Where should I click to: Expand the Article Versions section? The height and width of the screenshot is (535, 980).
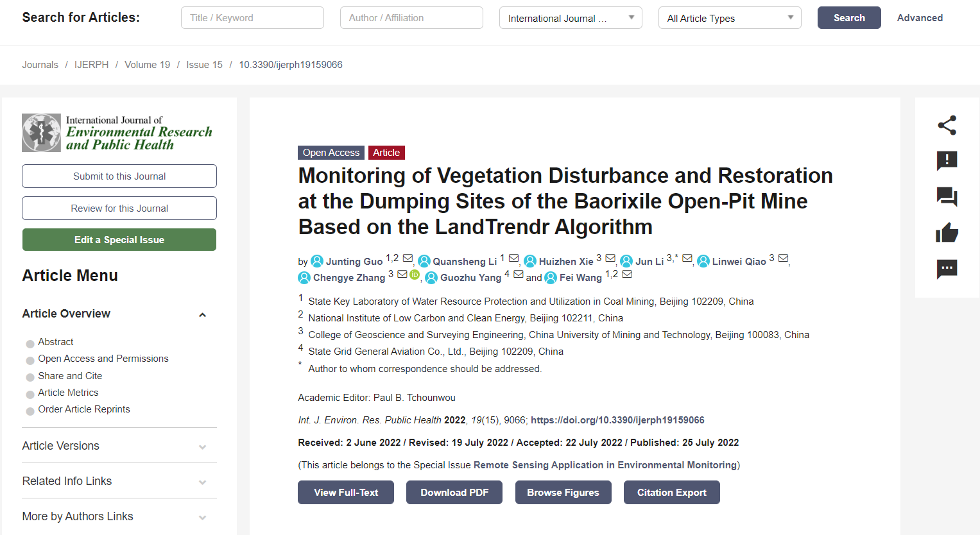point(119,446)
